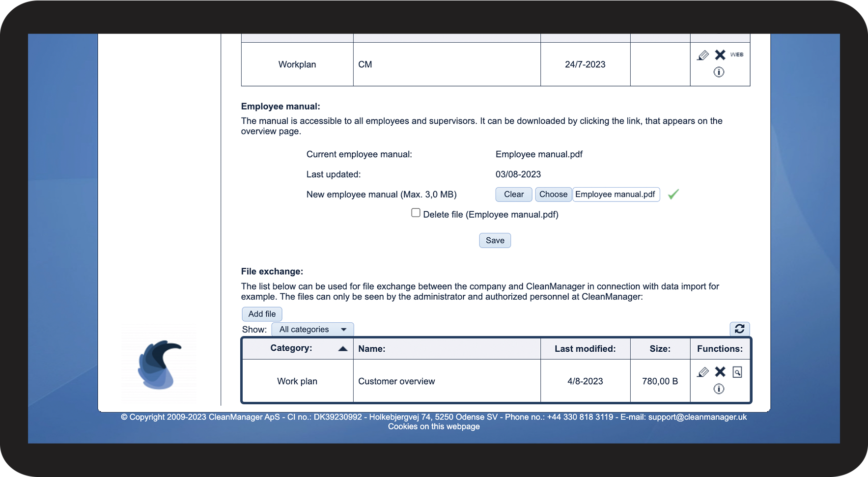Choose a new employee manual file
Screen dimensions: 868x477
553,195
